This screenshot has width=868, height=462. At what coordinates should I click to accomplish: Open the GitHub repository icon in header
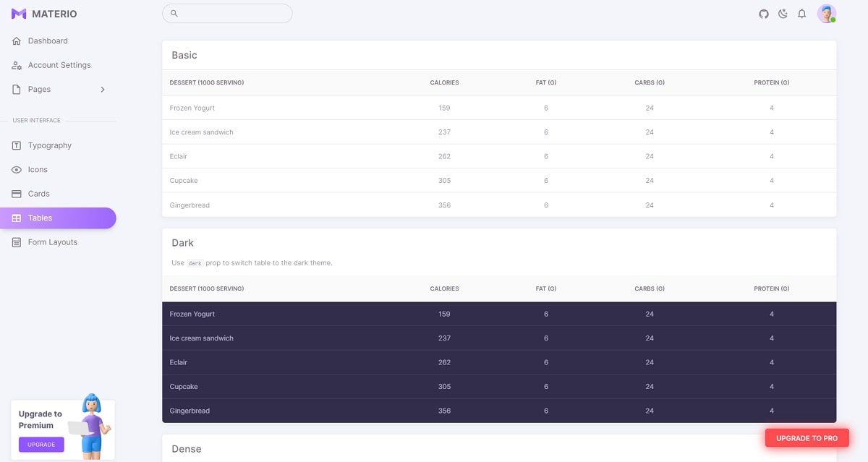tap(763, 13)
